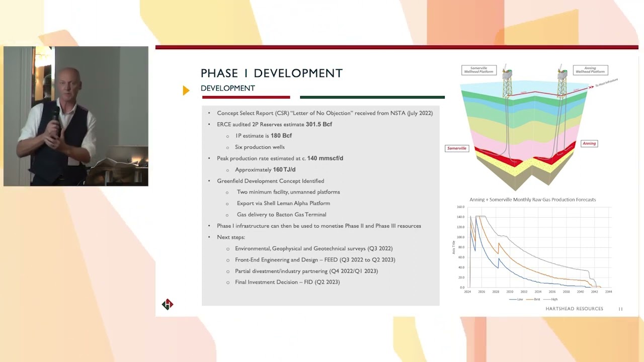Click the 'Phase I infrastructure can then be used' bullet
This screenshot has height=362, width=644.
pos(319,226)
